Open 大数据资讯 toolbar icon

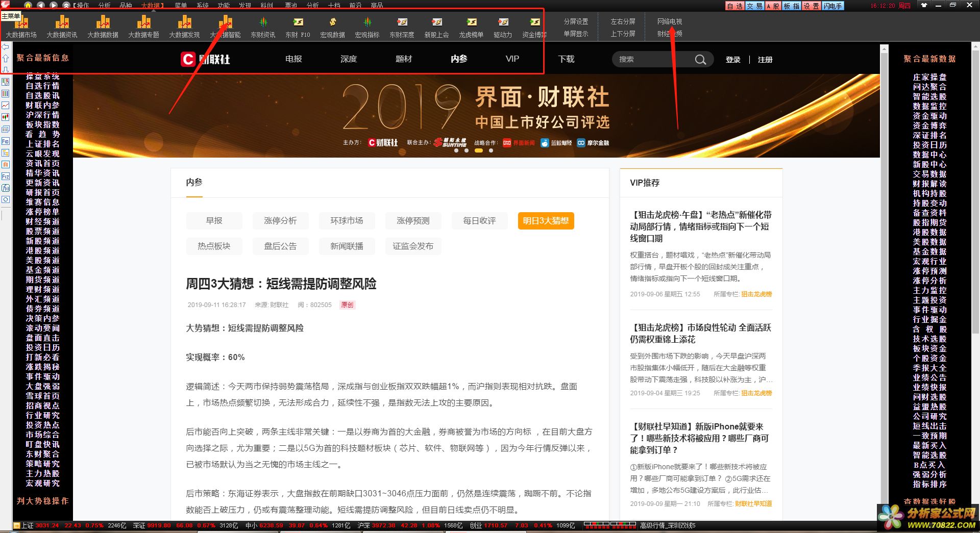pos(62,27)
